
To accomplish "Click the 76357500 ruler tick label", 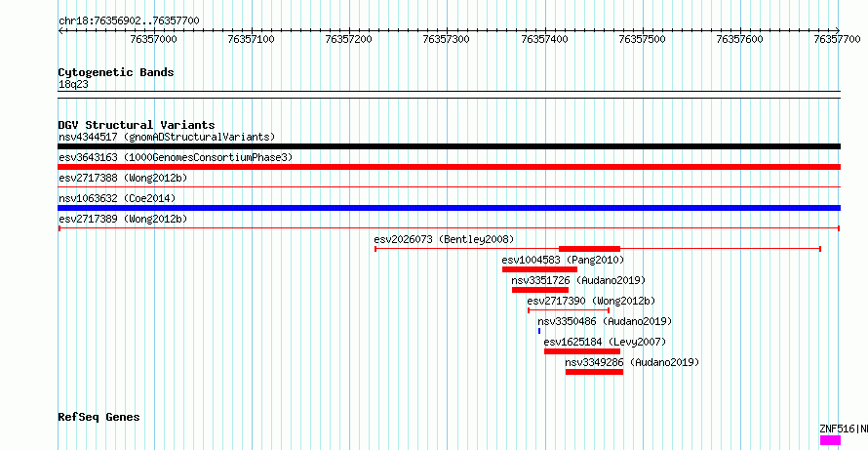I will [x=642, y=39].
